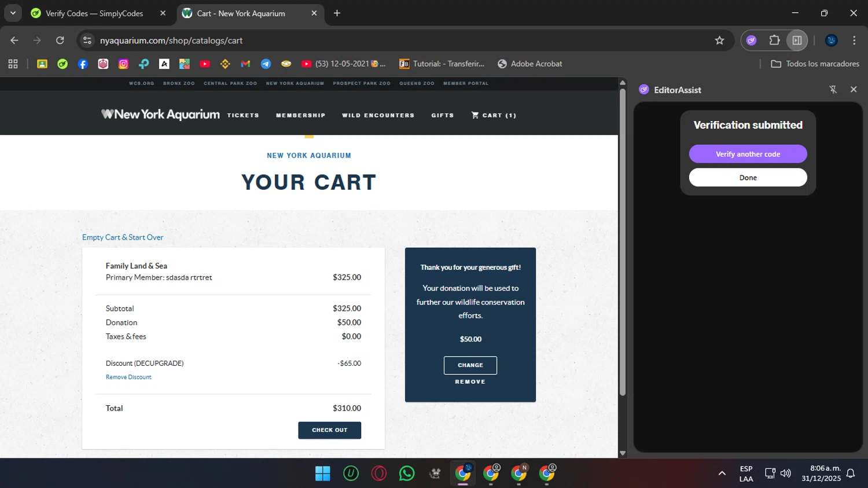Pin or unpin the EditorAssist side panel
The image size is (868, 488).
[x=833, y=90]
